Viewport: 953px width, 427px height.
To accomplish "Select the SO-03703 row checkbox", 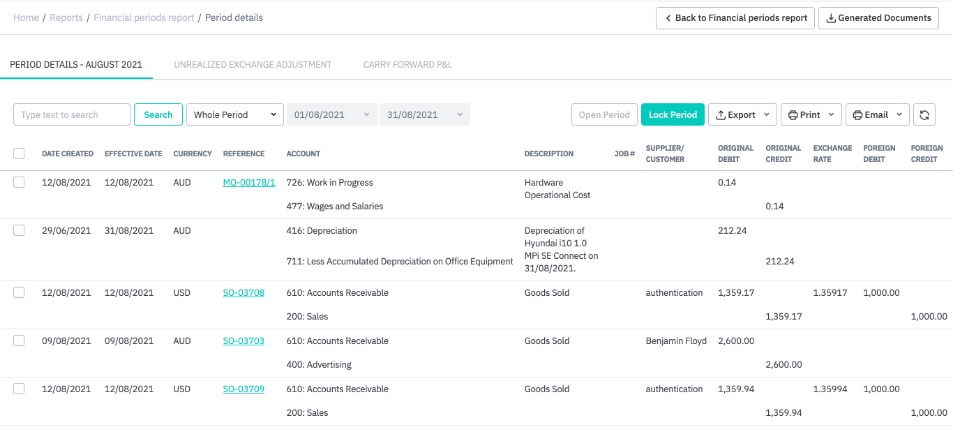I will (19, 341).
